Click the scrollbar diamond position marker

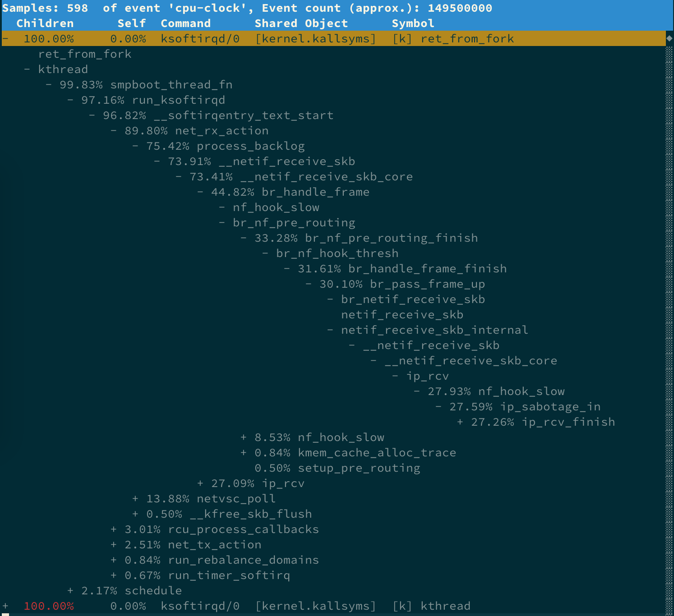(669, 39)
